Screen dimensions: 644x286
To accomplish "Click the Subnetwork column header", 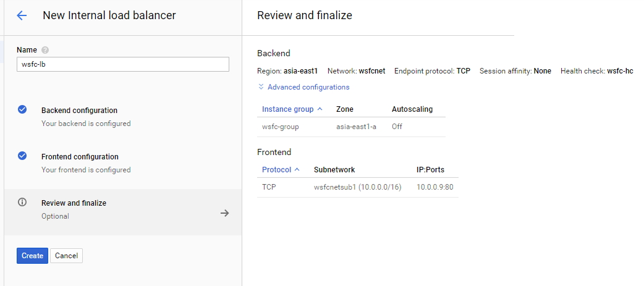I will pos(334,169).
